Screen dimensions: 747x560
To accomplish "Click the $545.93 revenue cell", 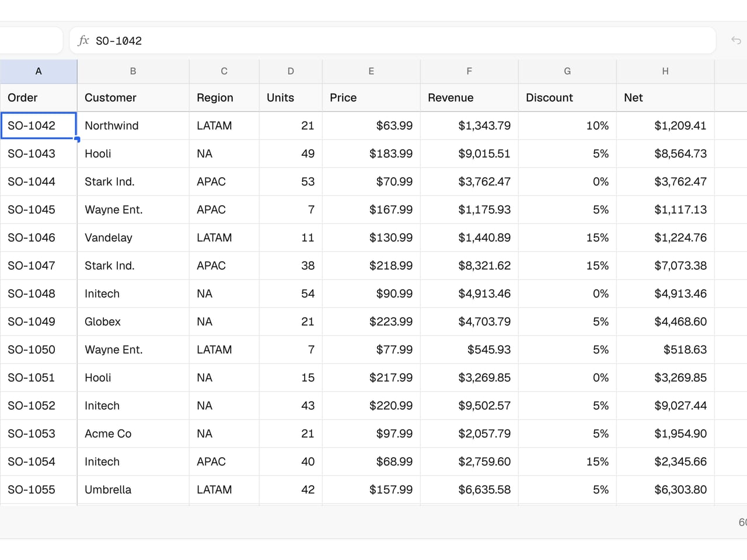I will coord(469,349).
